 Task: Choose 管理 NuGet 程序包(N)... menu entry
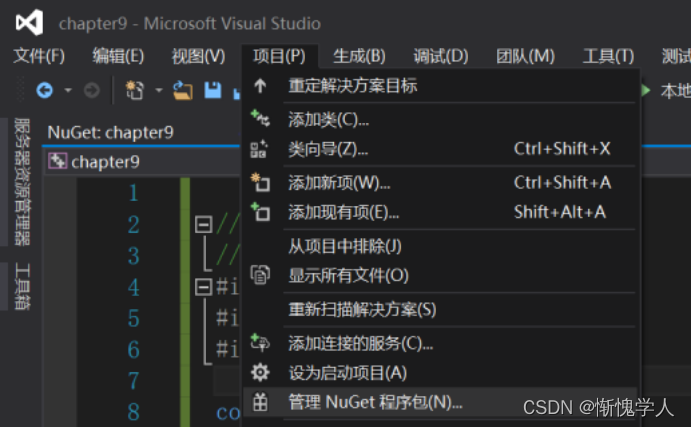440,402
